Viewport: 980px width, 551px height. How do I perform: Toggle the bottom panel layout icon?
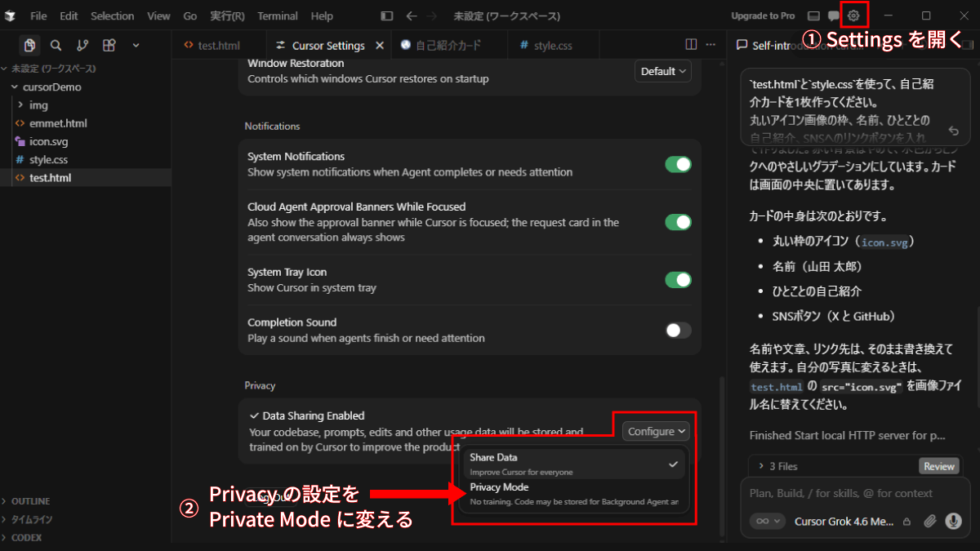[x=813, y=16]
